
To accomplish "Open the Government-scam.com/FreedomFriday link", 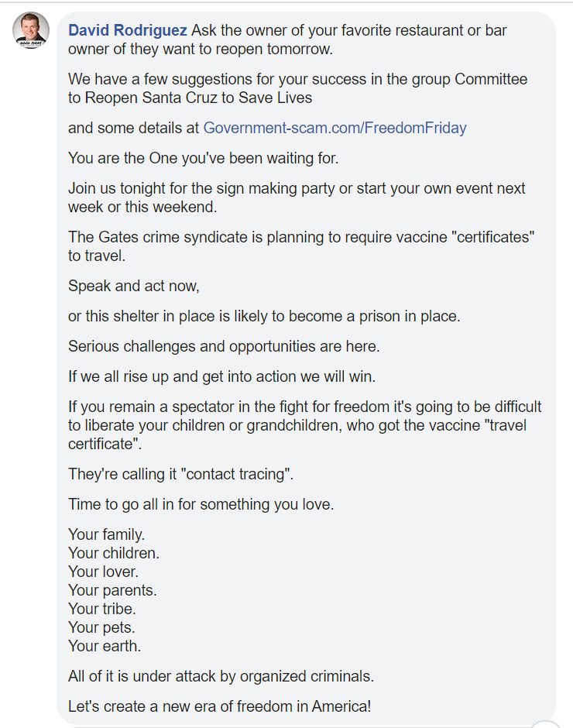I will pos(335,128).
